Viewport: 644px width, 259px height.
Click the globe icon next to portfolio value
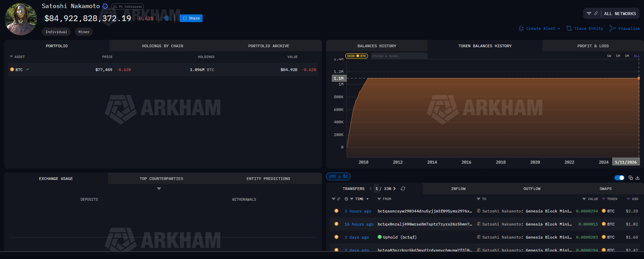[167, 18]
